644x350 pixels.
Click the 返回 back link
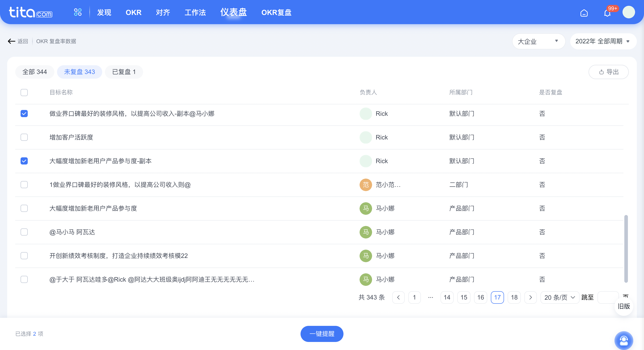[23, 41]
